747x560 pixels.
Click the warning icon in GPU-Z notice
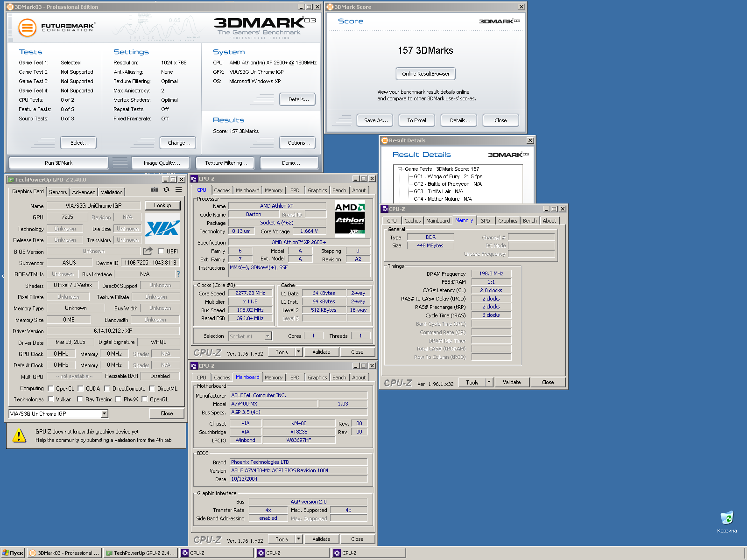19,436
